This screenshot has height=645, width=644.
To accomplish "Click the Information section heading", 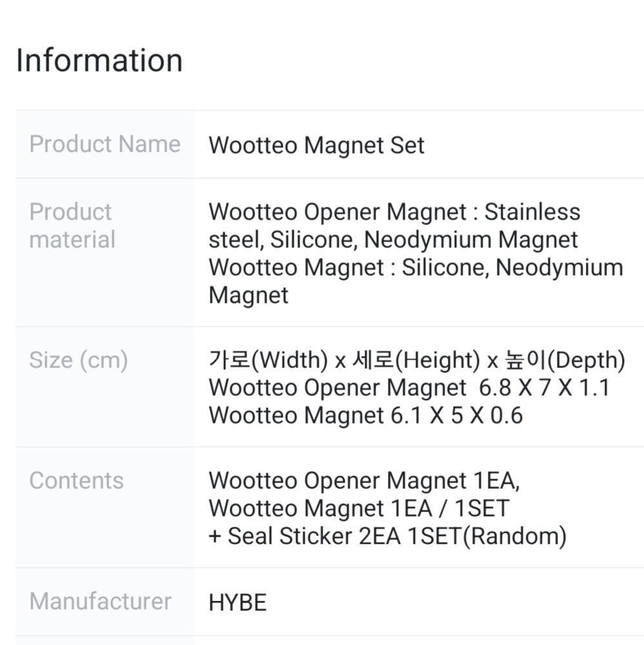I will coord(99,60).
